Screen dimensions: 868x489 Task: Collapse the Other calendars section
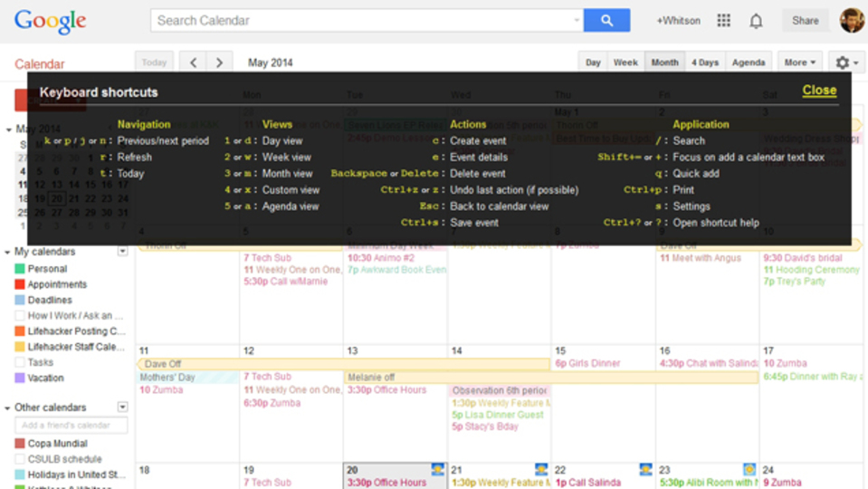point(7,407)
